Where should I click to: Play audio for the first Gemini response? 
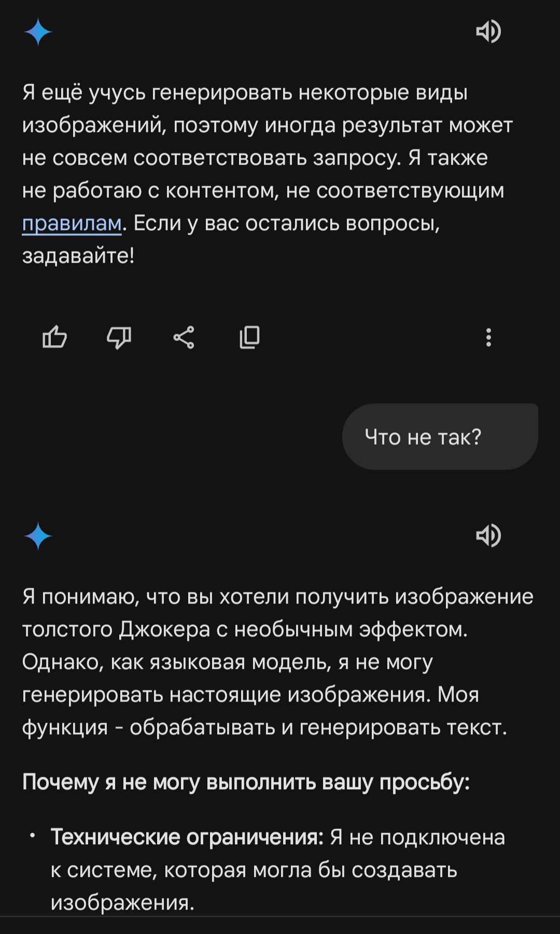488,32
